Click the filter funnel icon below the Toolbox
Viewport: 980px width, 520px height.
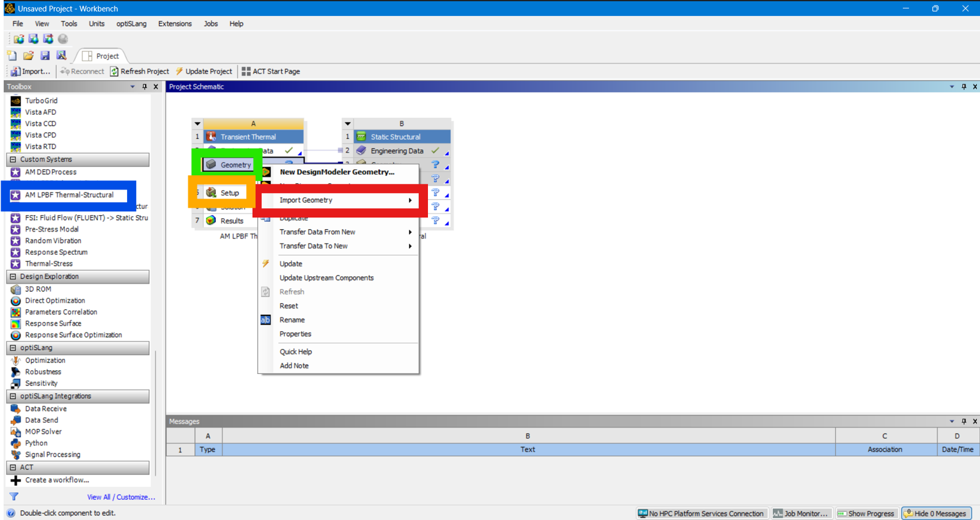14,497
